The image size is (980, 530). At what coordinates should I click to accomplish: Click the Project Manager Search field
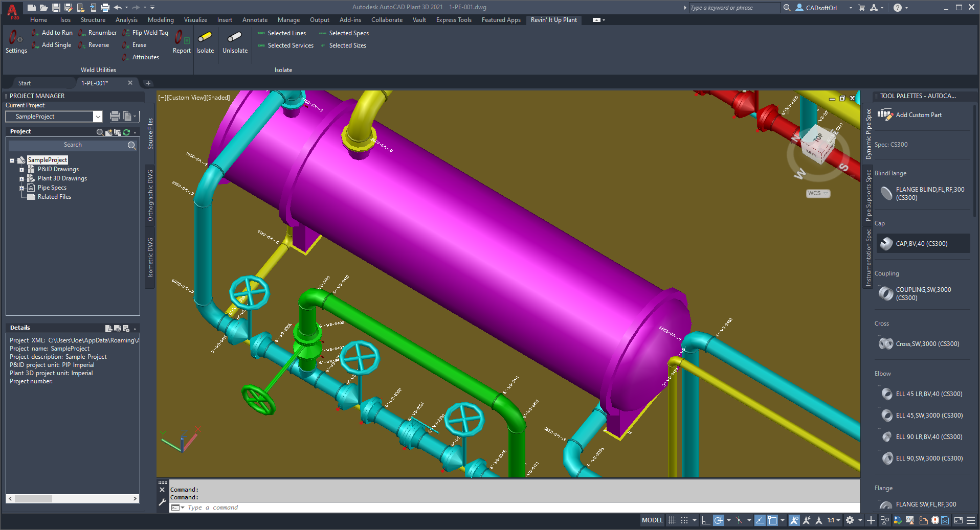tap(73, 145)
